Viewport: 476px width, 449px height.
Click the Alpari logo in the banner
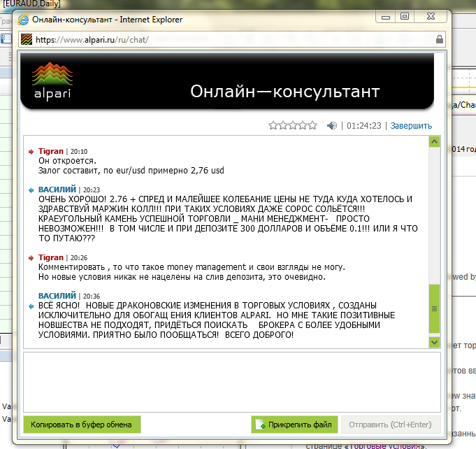[x=52, y=81]
